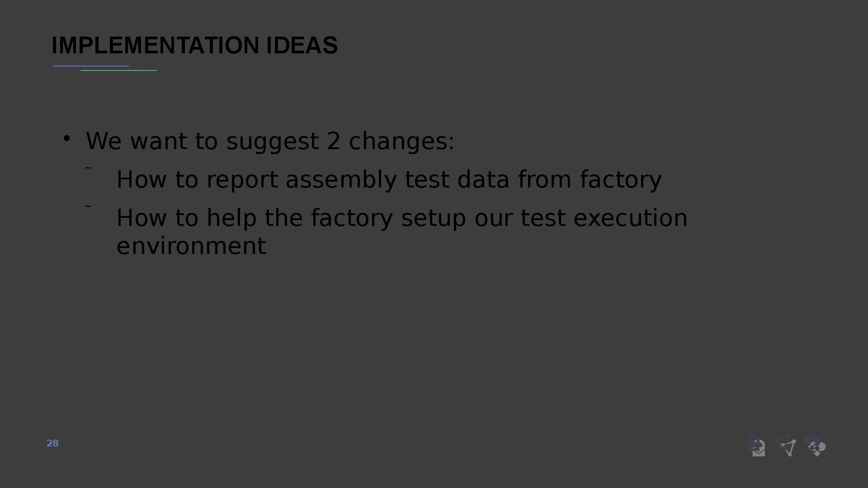Select the 'We want to suggest 2 changes' line
Viewport: 868px width, 488px height.
point(270,141)
